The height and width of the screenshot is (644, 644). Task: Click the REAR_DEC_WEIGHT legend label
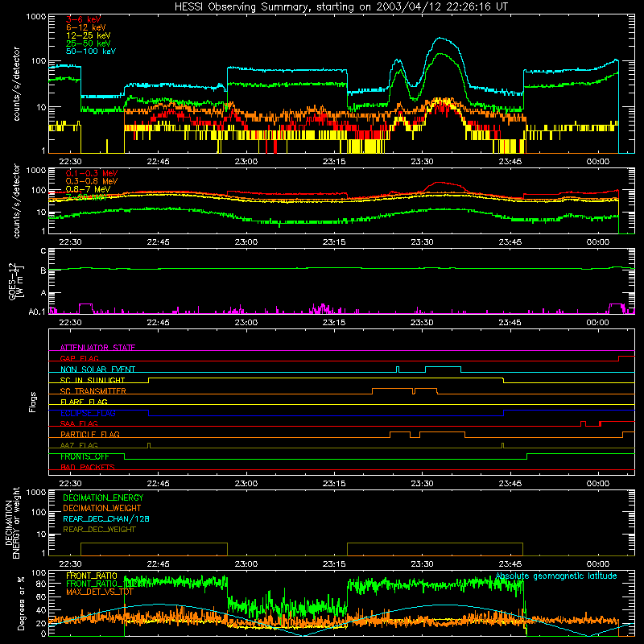pyautogui.click(x=99, y=530)
